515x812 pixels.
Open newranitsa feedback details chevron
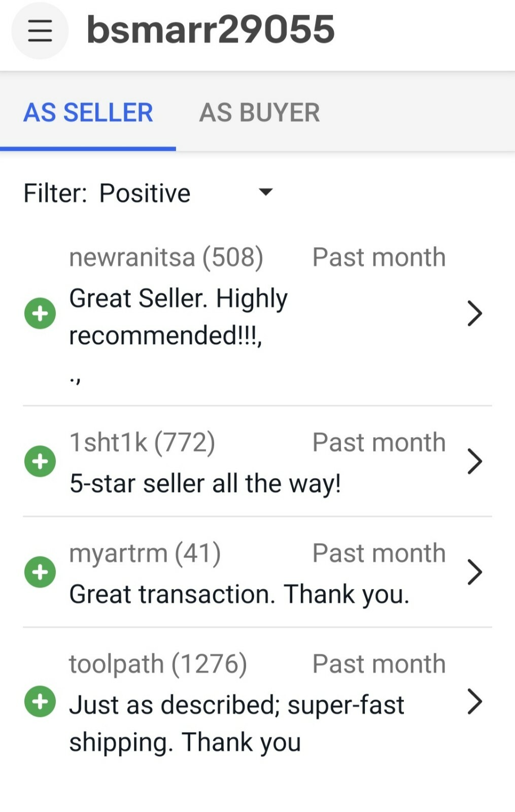tap(474, 313)
